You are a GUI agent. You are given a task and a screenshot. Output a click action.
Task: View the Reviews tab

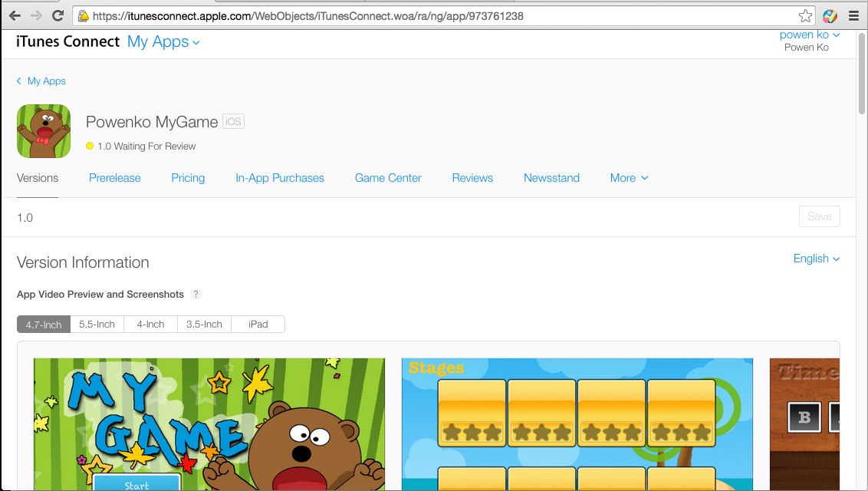coord(472,178)
